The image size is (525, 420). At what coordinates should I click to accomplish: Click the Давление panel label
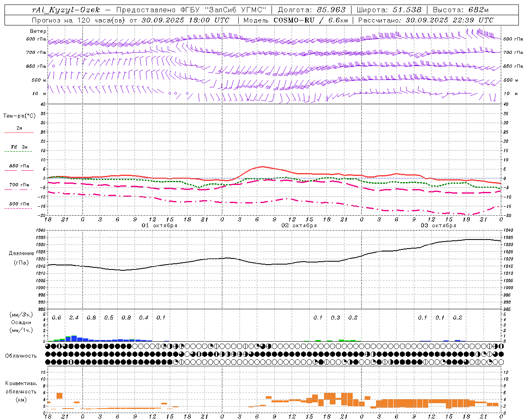coord(21,253)
